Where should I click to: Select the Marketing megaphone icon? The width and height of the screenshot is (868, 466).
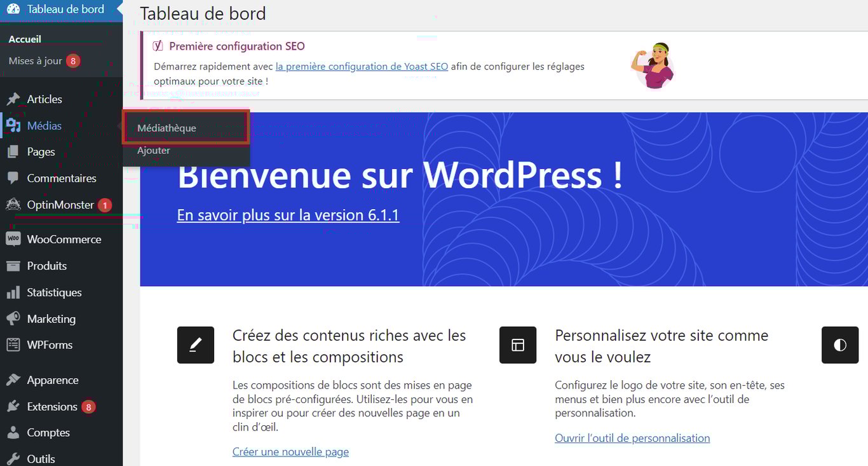coord(15,319)
